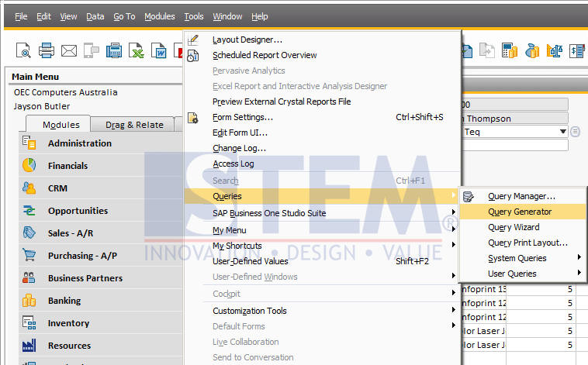Click the stacked coins calculator toolbar icon

point(509,50)
